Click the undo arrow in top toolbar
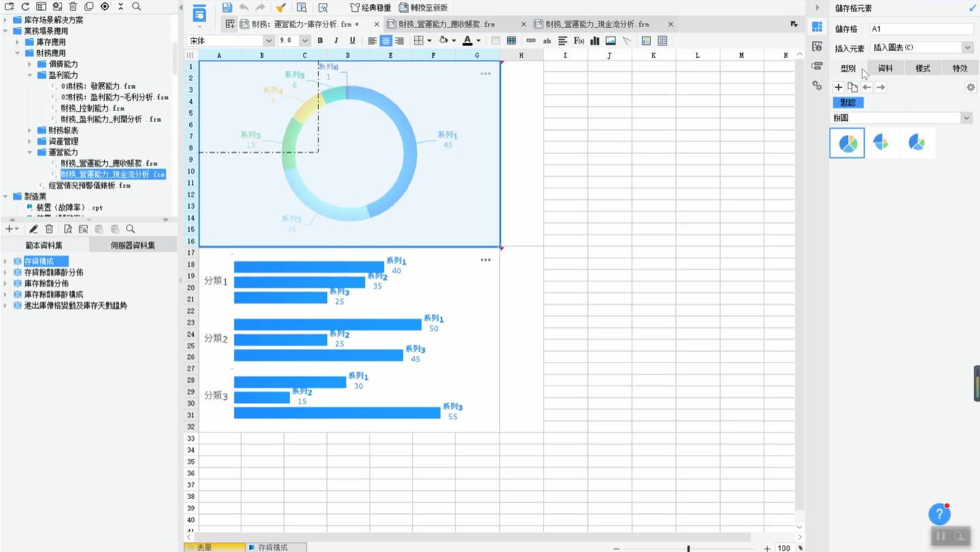The image size is (980, 552). [243, 7]
